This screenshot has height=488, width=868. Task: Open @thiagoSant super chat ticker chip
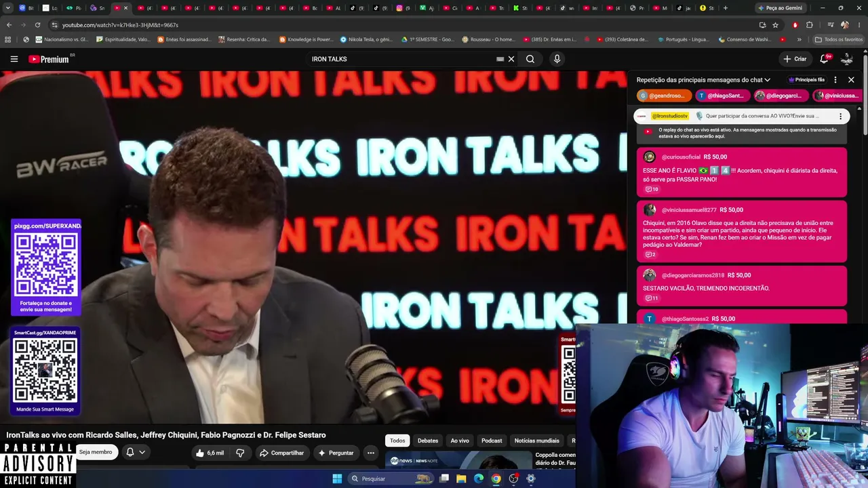pyautogui.click(x=723, y=96)
